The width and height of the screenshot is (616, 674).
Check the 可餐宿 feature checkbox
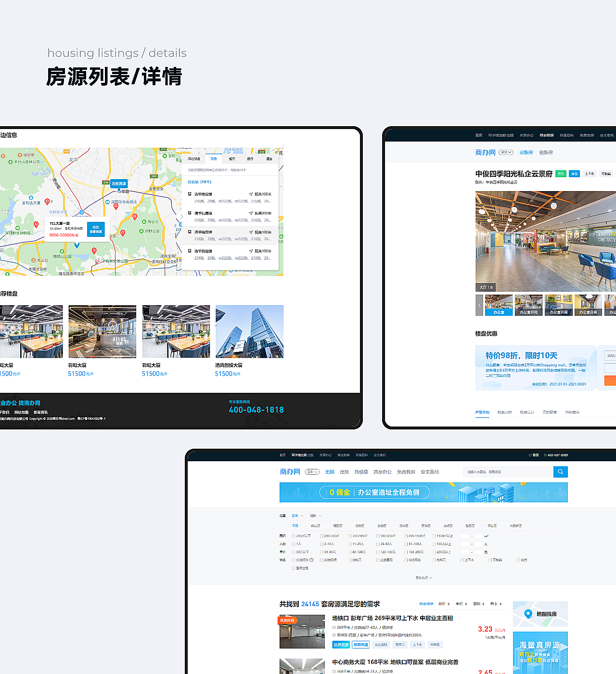490,560
